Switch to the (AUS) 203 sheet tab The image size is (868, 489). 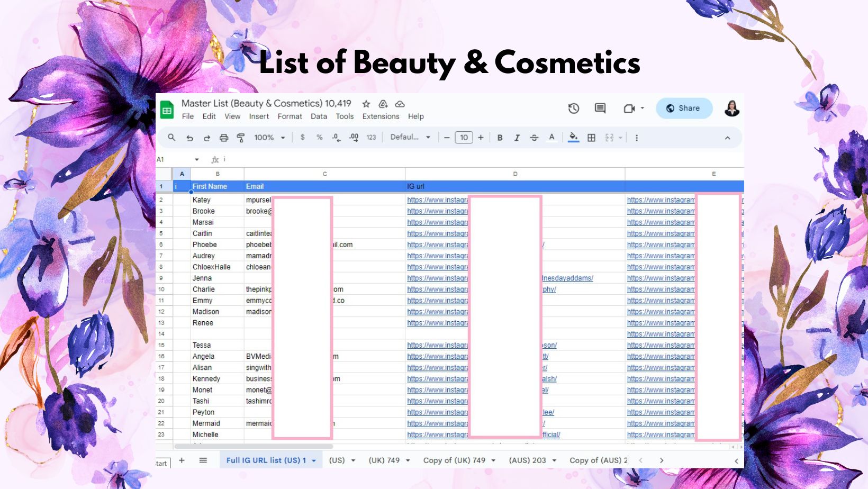click(527, 460)
